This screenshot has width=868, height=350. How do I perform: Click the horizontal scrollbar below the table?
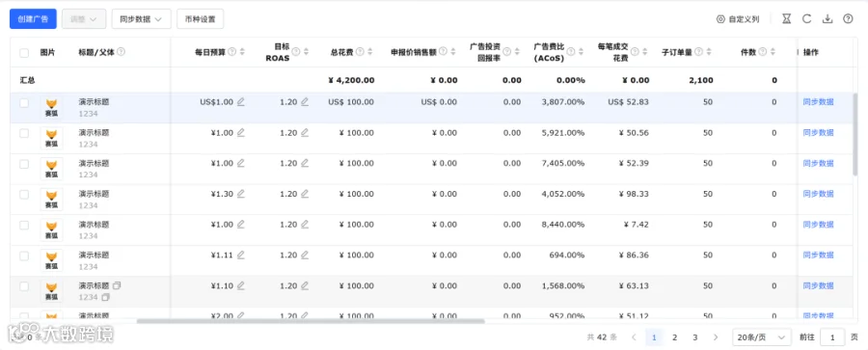(311, 321)
